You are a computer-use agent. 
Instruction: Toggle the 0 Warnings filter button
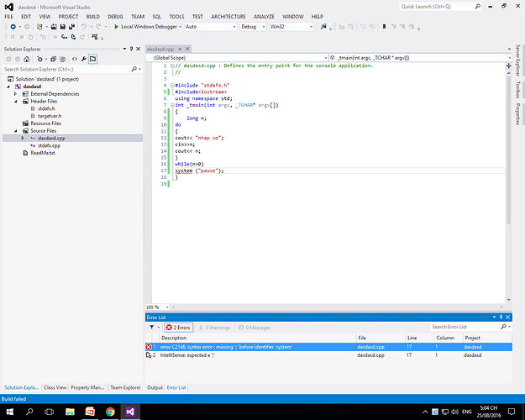pos(214,328)
